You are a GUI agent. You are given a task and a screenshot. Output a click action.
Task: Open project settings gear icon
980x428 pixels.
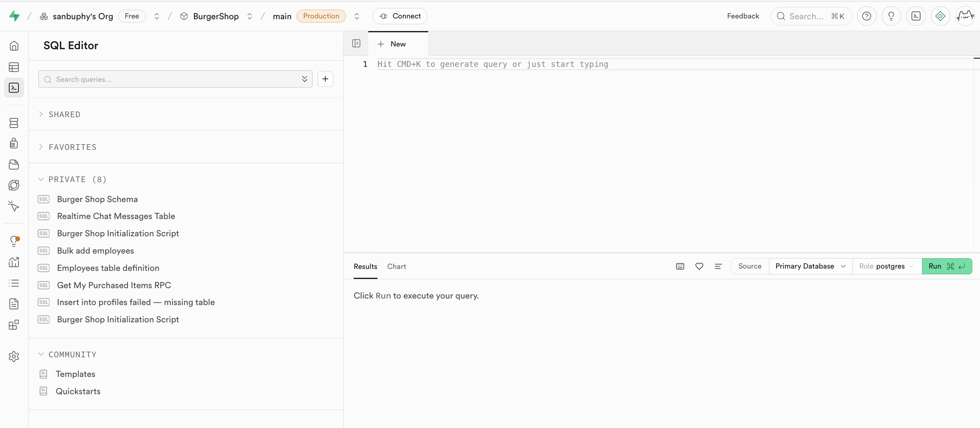coord(14,357)
